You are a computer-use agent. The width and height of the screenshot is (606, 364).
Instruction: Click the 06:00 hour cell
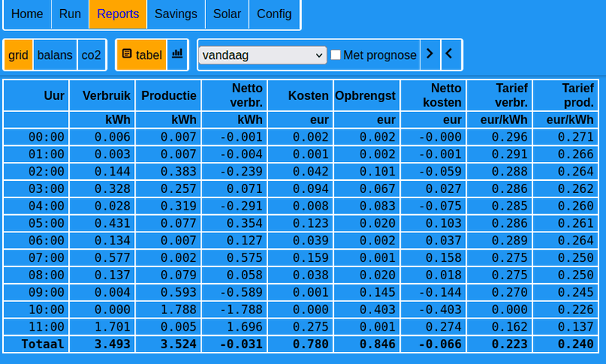(x=36, y=241)
